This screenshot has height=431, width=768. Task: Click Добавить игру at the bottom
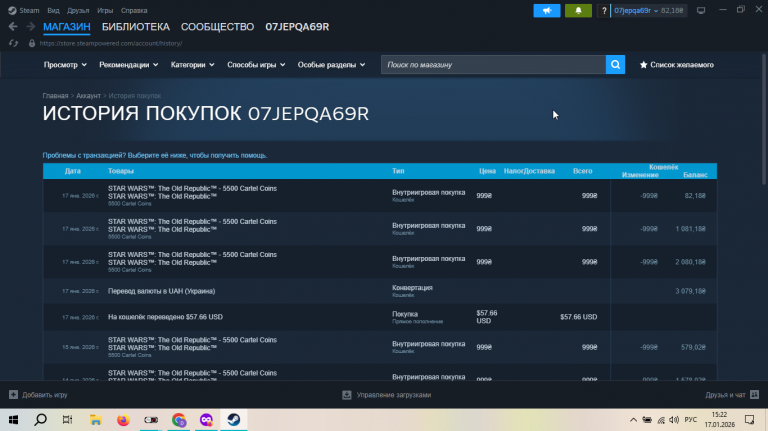(x=45, y=395)
